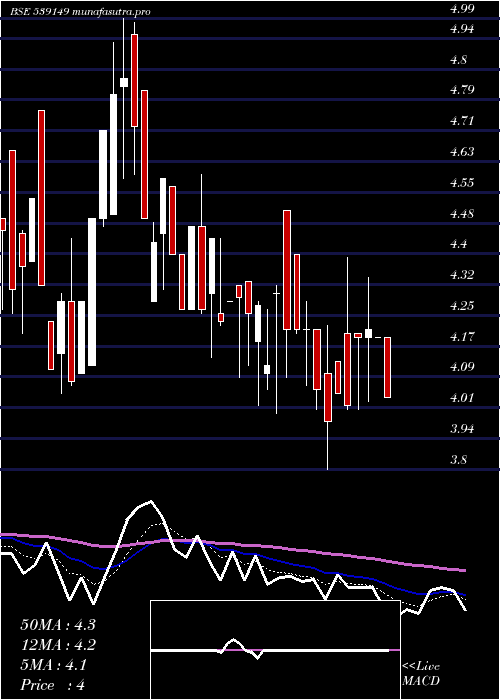Click the 4.32 price level label
This screenshot has width=500, height=700.
(x=461, y=275)
